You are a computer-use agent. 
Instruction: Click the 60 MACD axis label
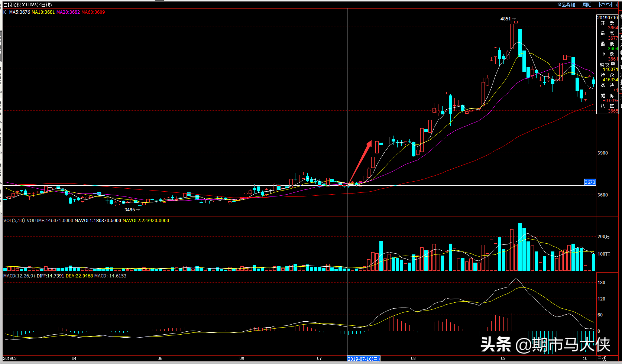600,315
